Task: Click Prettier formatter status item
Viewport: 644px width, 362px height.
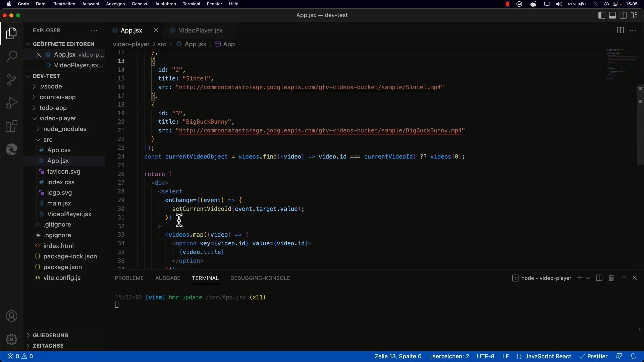Action: (594, 356)
